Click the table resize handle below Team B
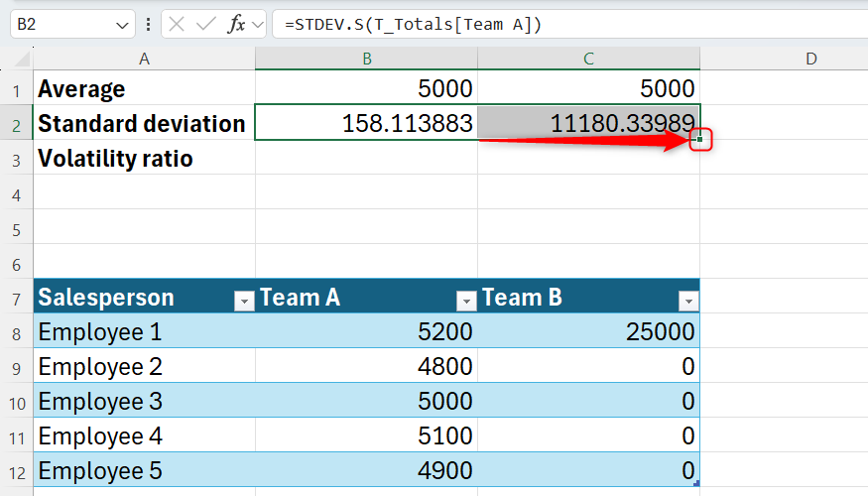 697,483
